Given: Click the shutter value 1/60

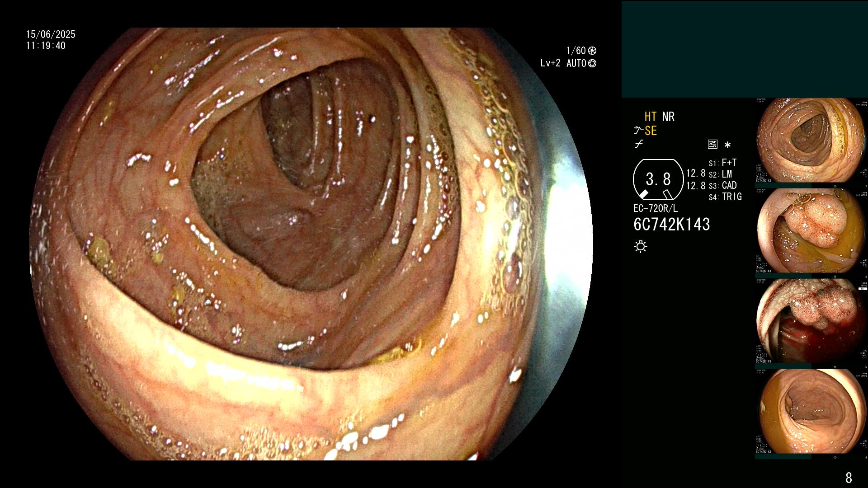Looking at the screenshot, I should 576,51.
